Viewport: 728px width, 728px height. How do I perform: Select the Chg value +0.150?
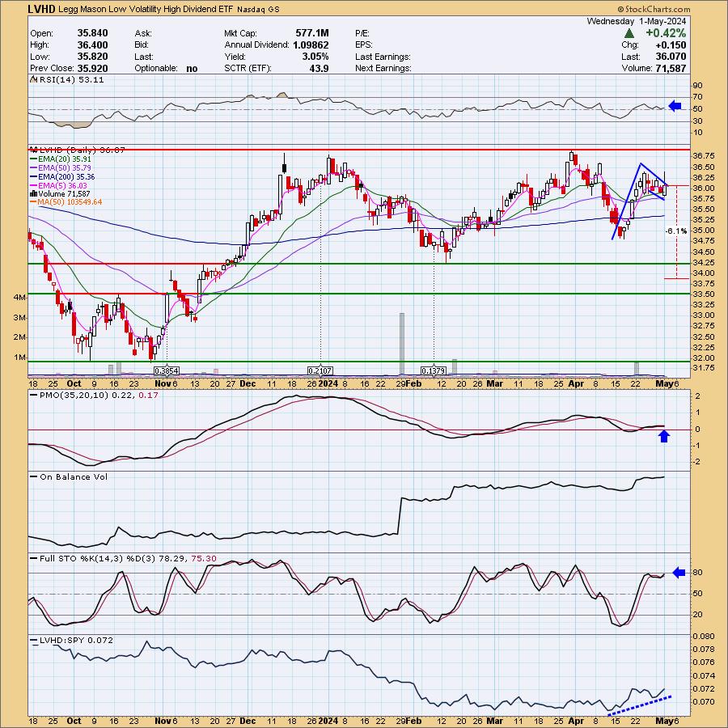pos(671,45)
